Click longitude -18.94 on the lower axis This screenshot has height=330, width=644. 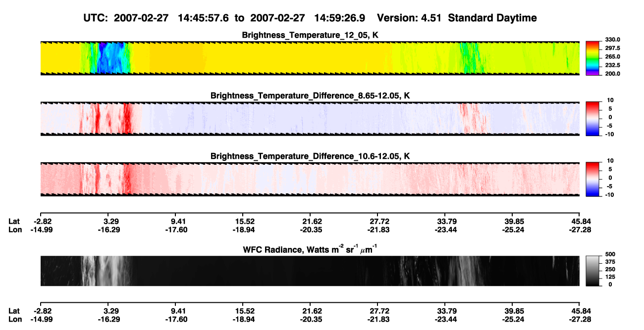coord(244,319)
